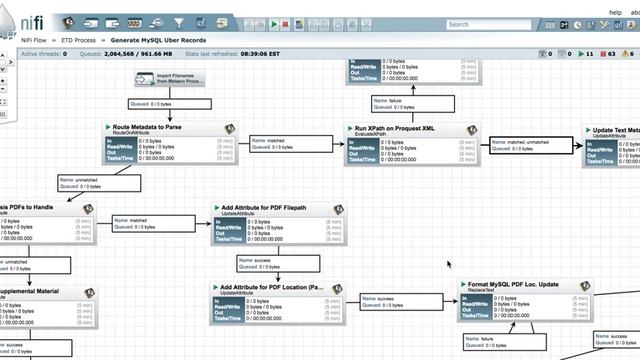Viewport: 640px width, 360px height.
Task: Open the Data Provenance icon
Action: [x=591, y=25]
